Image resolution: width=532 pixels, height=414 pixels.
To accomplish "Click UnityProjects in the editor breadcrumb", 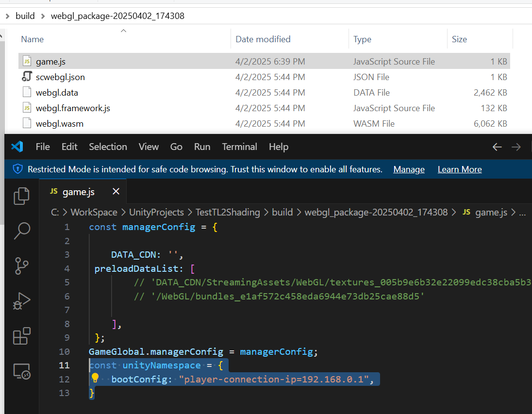I will pyautogui.click(x=156, y=212).
